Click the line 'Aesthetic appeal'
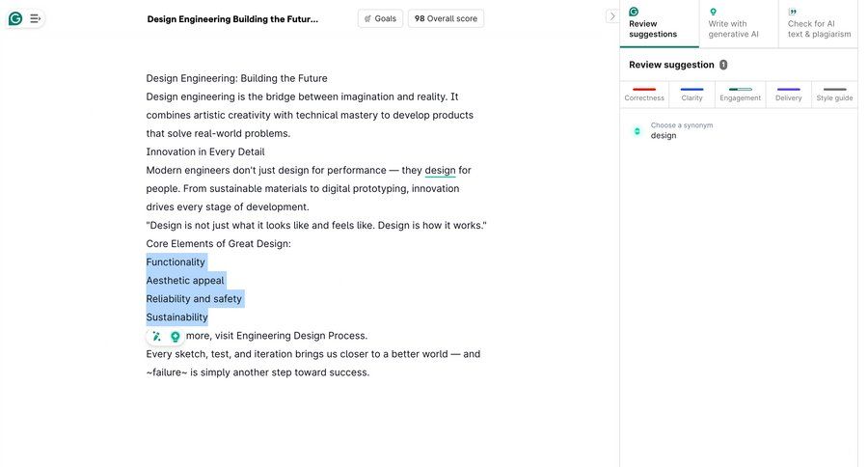Viewport: 868px width, 467px height. pyautogui.click(x=185, y=281)
